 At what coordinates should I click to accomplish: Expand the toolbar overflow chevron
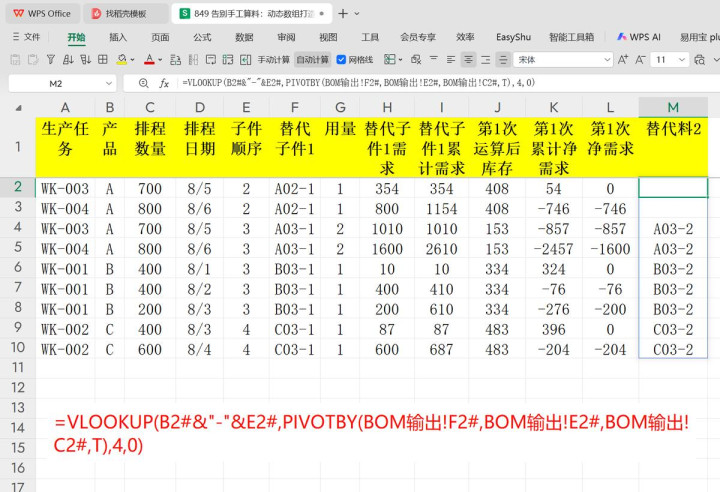tap(715, 60)
